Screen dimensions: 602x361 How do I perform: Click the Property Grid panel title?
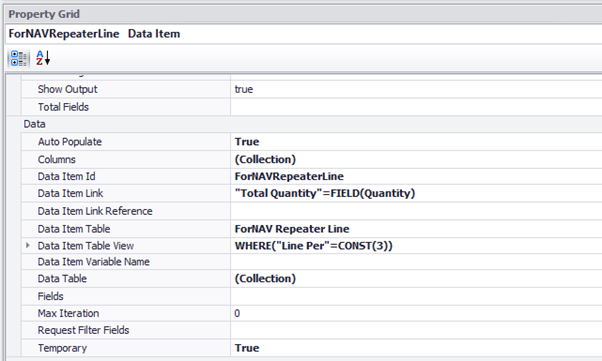(44, 14)
